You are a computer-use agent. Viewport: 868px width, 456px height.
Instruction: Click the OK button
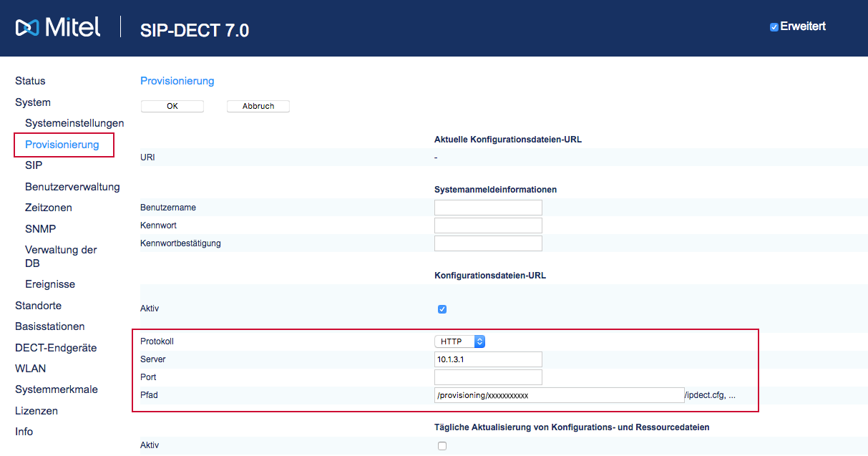(x=172, y=106)
